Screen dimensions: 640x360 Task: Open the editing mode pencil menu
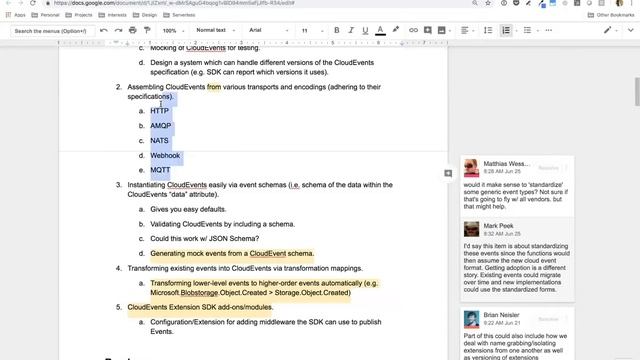click(607, 30)
